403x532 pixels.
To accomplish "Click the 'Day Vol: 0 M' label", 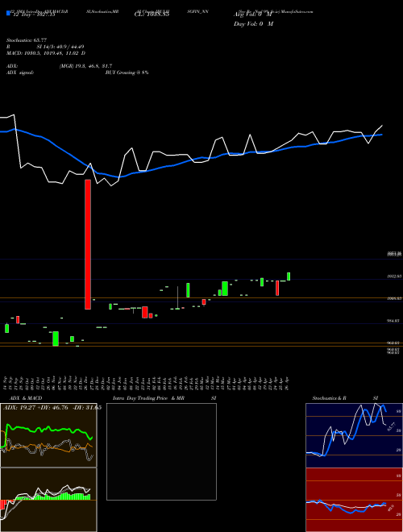I will tap(253, 24).
